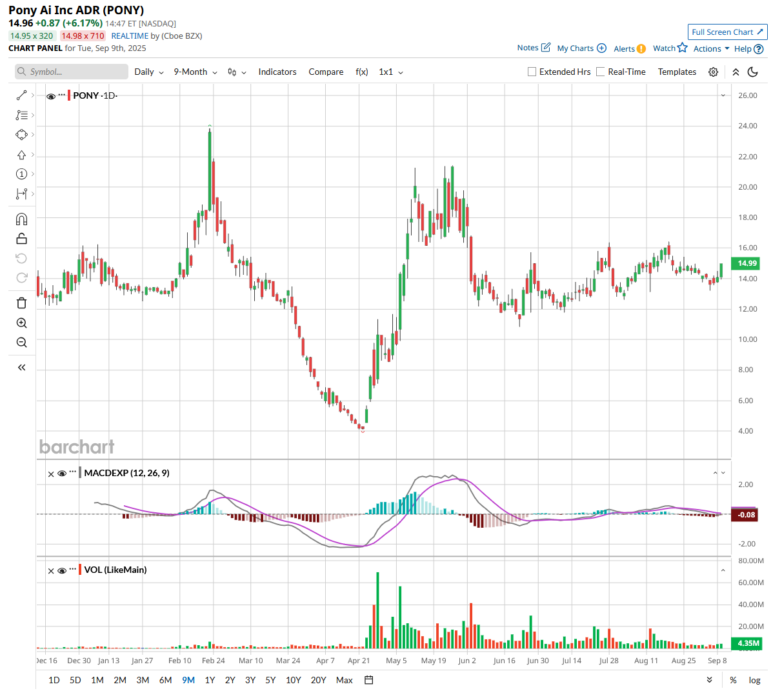Switch the scale to log
Viewport: 782px width, 700px height.
[x=754, y=680]
